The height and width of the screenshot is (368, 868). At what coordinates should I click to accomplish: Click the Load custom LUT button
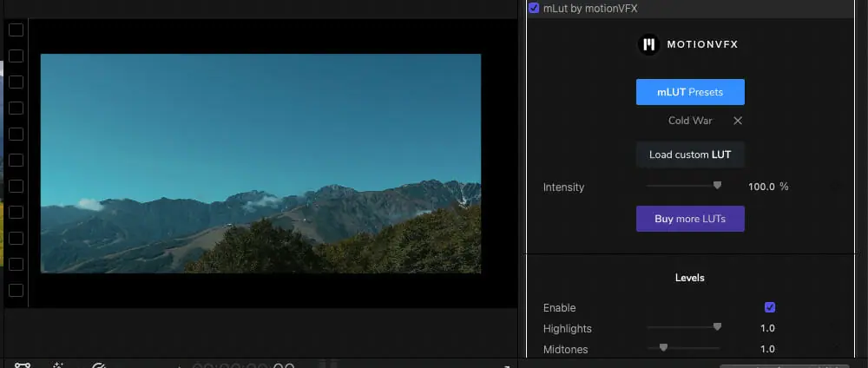point(690,155)
